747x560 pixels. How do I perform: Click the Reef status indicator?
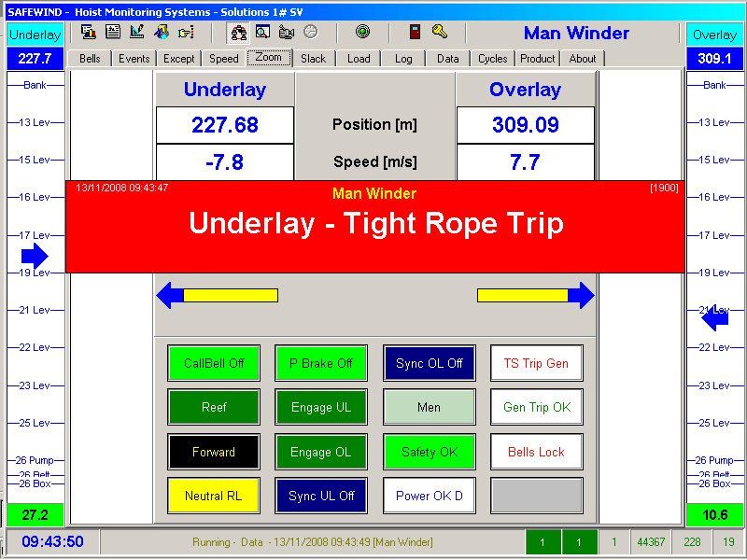pyautogui.click(x=214, y=407)
